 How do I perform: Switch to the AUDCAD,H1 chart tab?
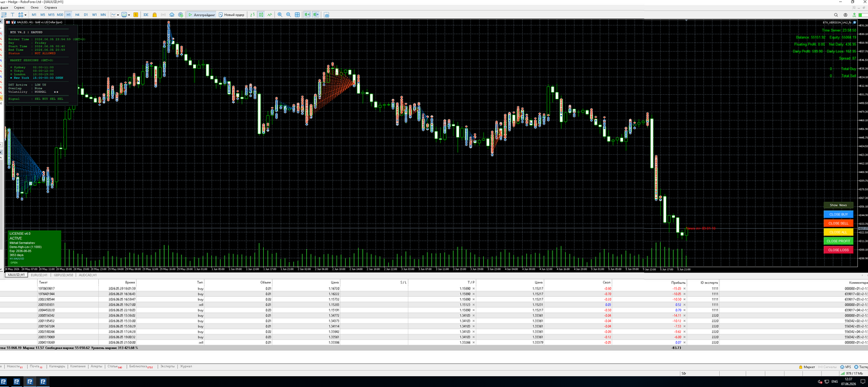[87, 275]
